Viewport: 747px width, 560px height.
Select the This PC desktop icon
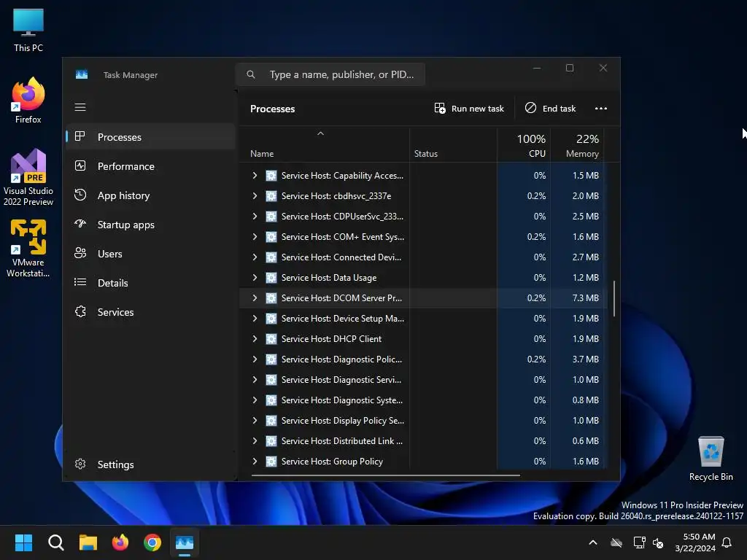28,30
